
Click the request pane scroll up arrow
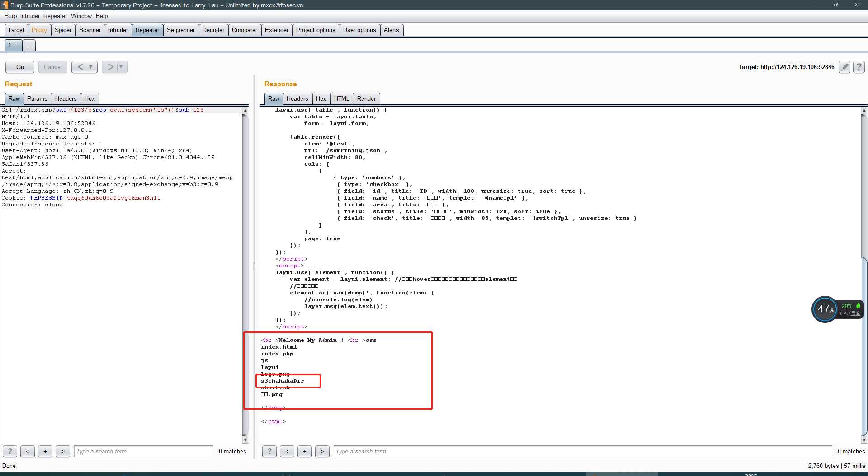245,110
